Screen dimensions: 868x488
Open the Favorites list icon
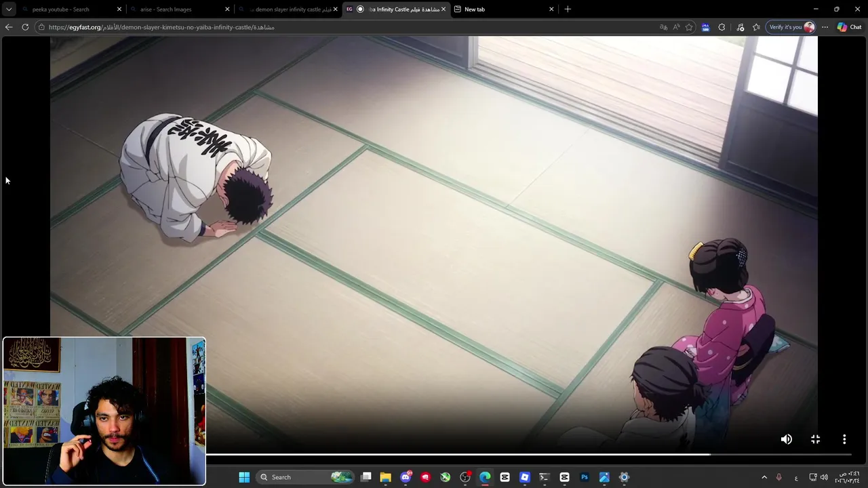756,27
